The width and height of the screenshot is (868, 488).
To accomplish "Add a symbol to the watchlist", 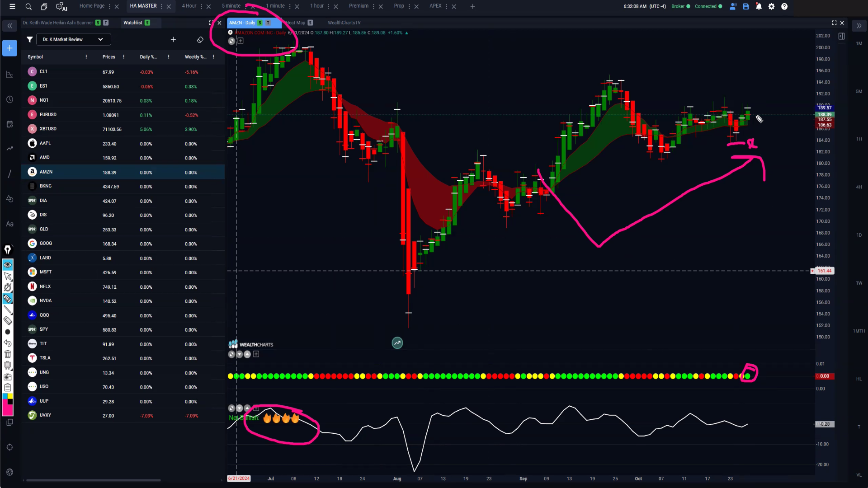I will point(173,40).
